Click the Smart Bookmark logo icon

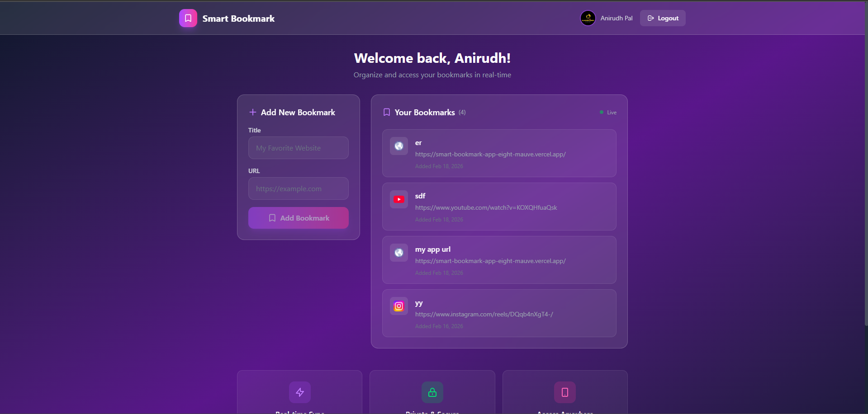pos(188,18)
